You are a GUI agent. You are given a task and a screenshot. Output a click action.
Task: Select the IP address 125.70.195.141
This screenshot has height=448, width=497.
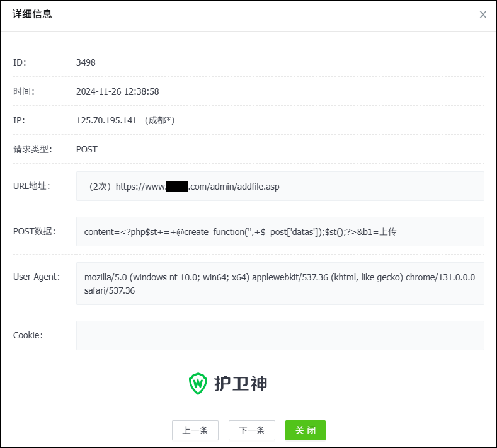click(x=106, y=120)
